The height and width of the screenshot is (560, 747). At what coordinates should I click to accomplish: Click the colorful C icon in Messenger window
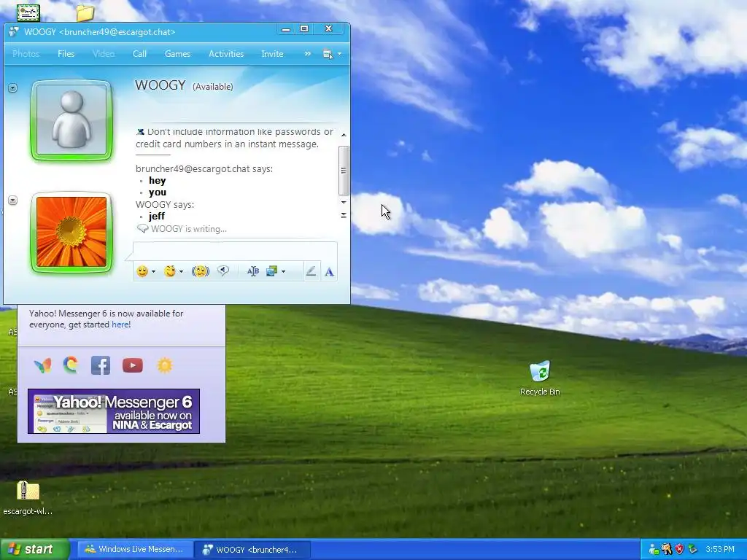pos(71,365)
